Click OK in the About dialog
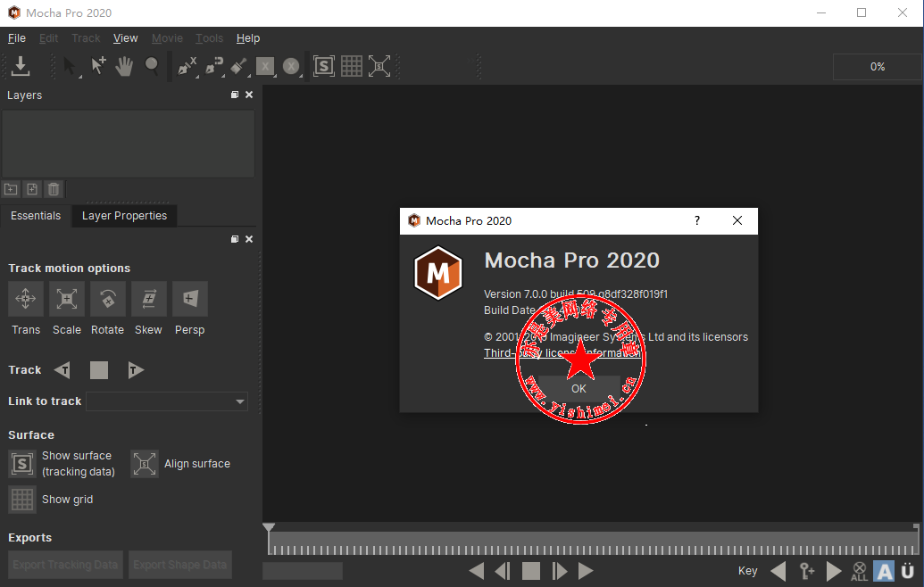The image size is (924, 587). (579, 389)
